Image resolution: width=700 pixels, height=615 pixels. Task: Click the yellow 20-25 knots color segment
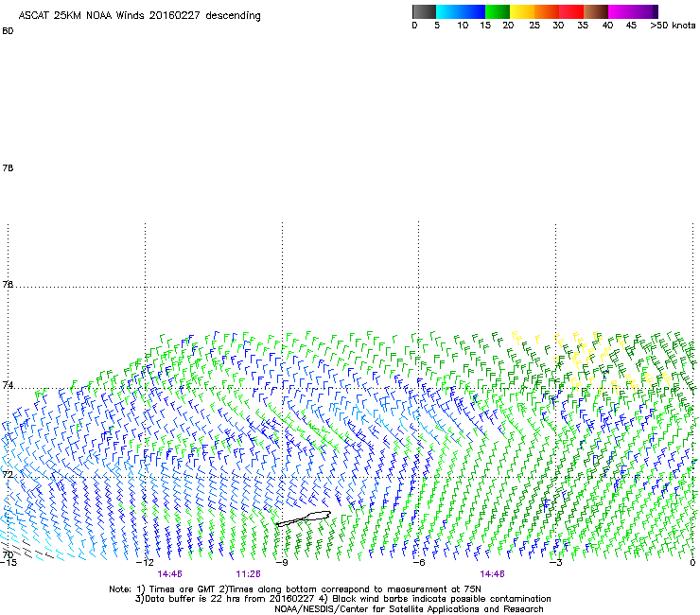522,11
